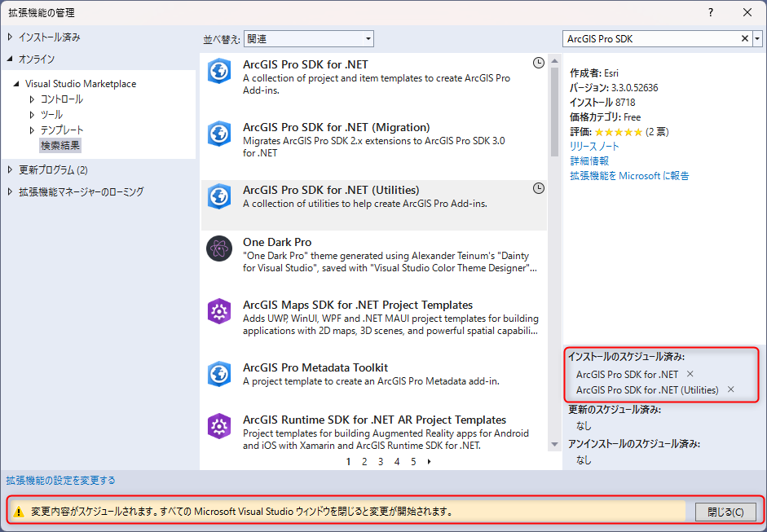This screenshot has width=767, height=532.
Task: Click the 作成者: Esri text
Action: (594, 73)
